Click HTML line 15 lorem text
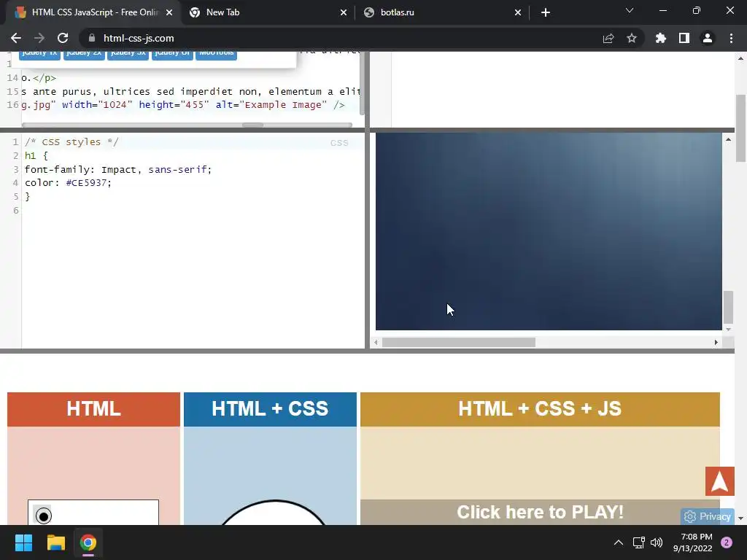747x560 pixels. [x=190, y=91]
